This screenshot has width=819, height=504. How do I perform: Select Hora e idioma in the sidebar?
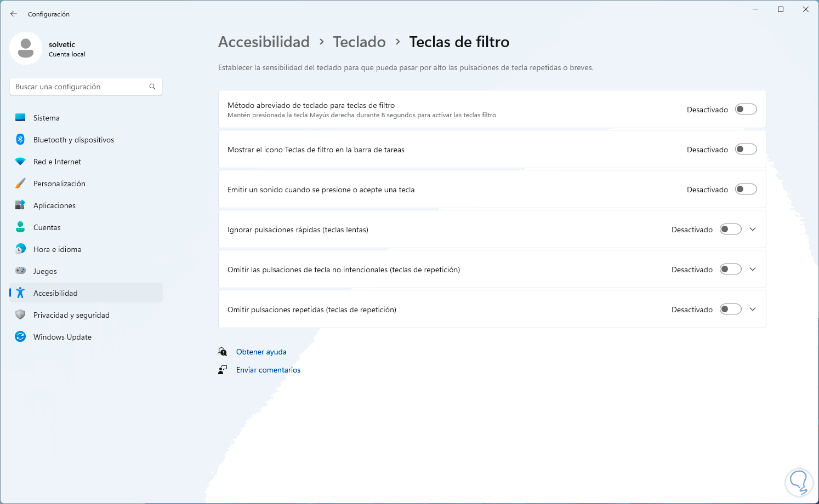coord(86,249)
